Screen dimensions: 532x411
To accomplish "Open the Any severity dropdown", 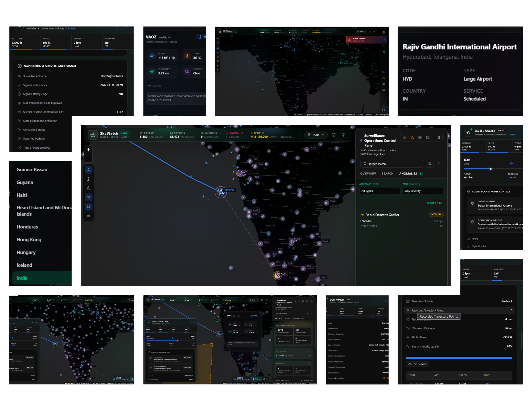I will tap(423, 191).
